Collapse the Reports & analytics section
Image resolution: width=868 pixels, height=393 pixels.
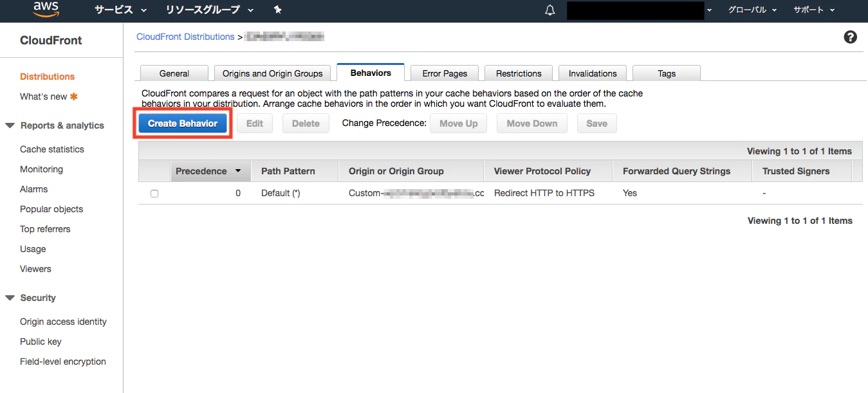10,125
